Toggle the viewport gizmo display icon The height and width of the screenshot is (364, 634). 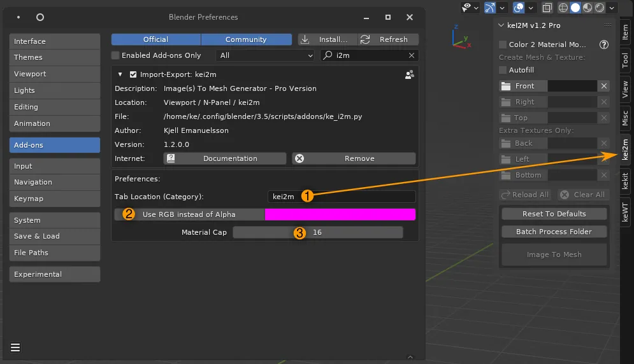click(x=490, y=8)
